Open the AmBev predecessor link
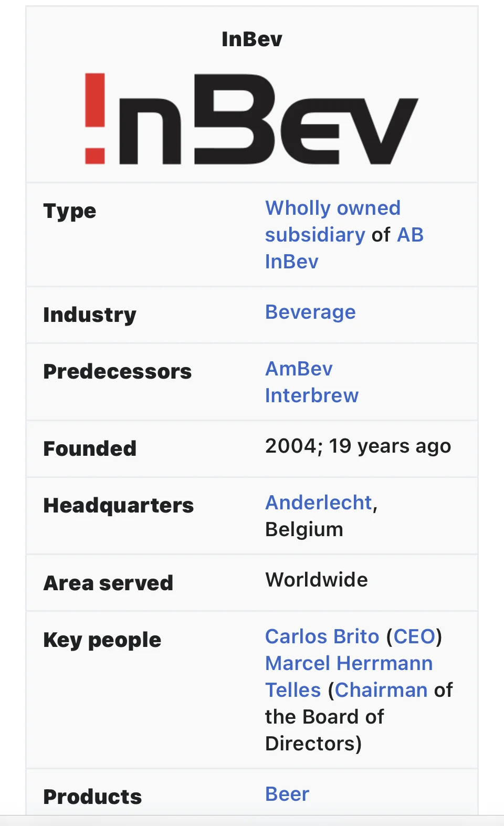The width and height of the screenshot is (504, 826). (299, 369)
